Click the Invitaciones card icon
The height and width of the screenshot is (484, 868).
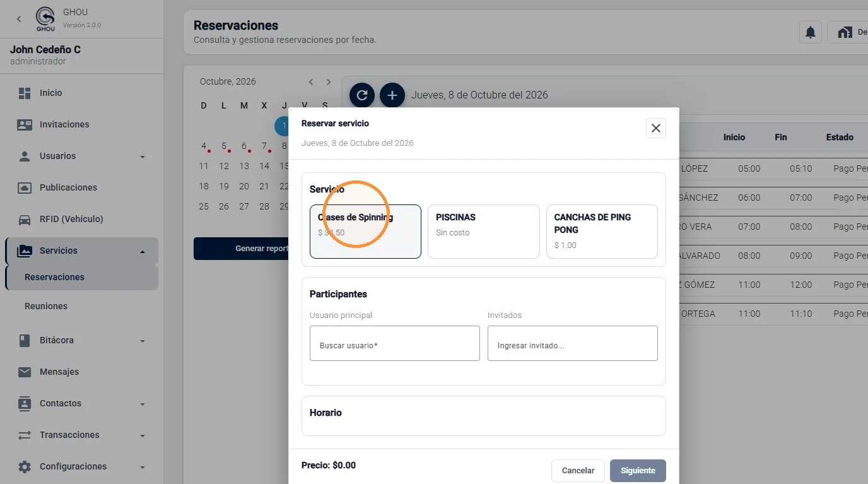[25, 124]
